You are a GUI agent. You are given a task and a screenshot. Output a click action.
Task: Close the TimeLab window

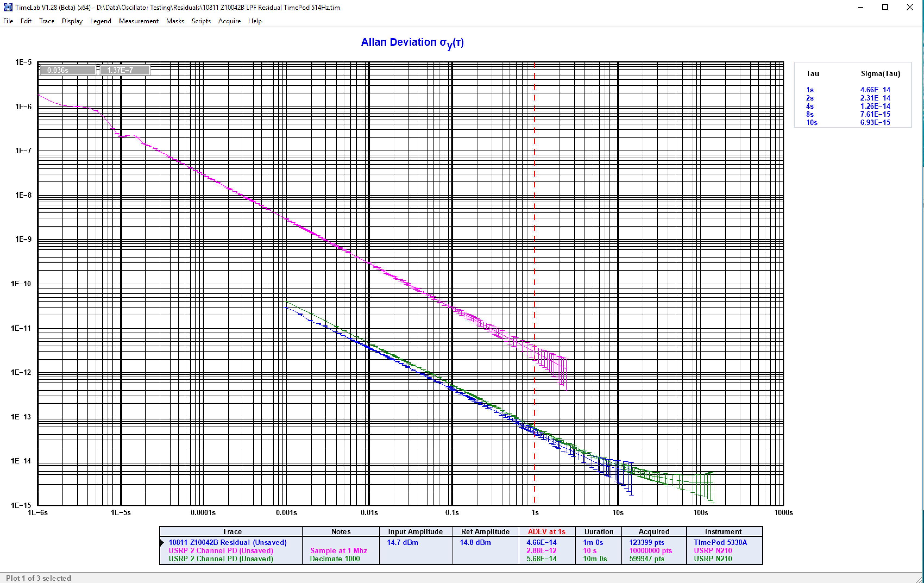910,7
